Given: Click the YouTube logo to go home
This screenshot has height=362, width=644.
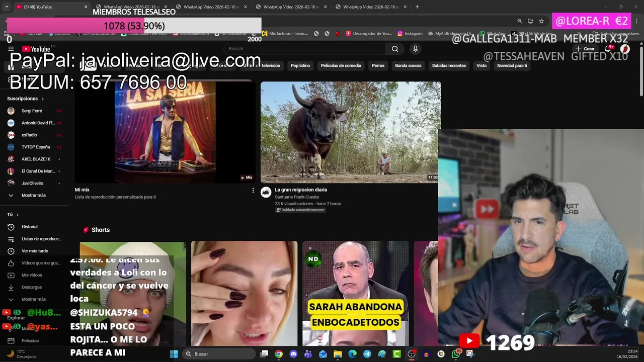Looking at the screenshot, I should point(36,49).
